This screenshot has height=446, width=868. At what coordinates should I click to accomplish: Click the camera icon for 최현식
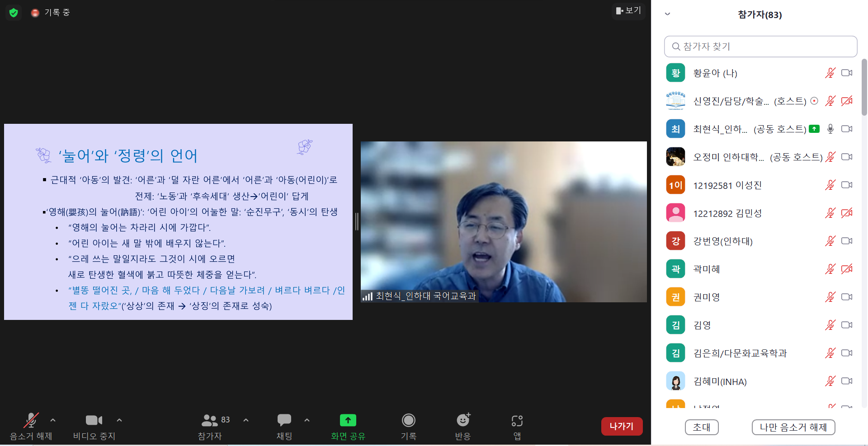(847, 129)
